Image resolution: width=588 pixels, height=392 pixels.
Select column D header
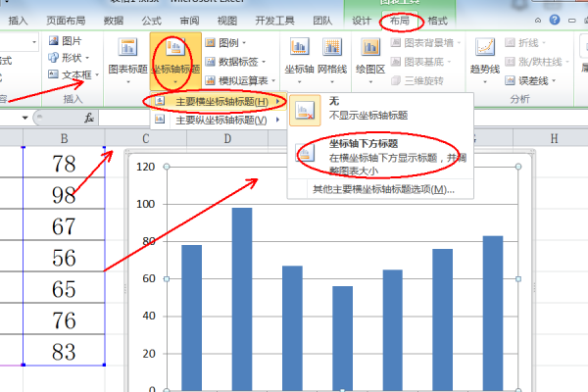[x=227, y=138]
